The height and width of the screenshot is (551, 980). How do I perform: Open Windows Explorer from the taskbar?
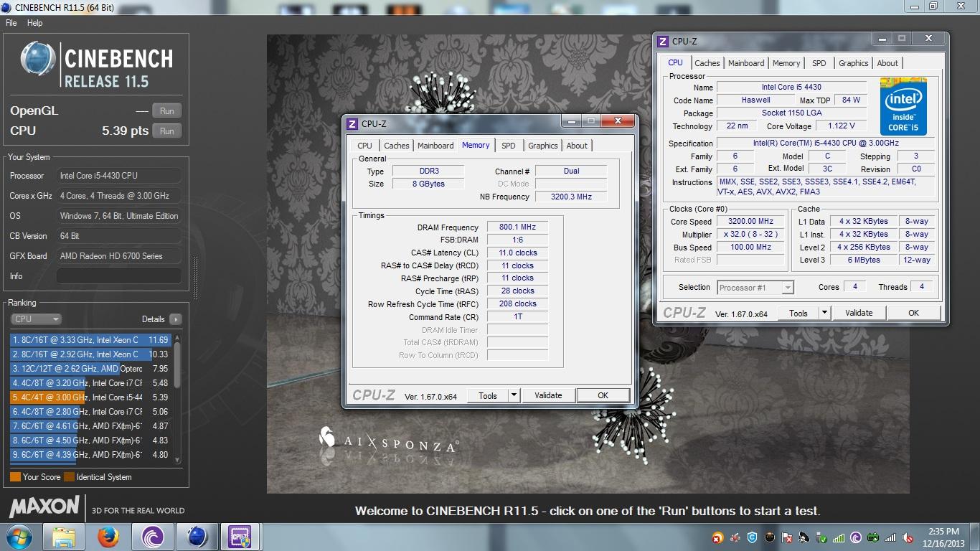point(63,537)
